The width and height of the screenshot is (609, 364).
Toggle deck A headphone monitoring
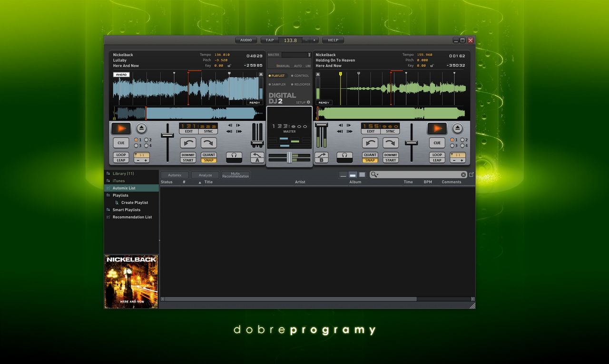pyautogui.click(x=234, y=157)
